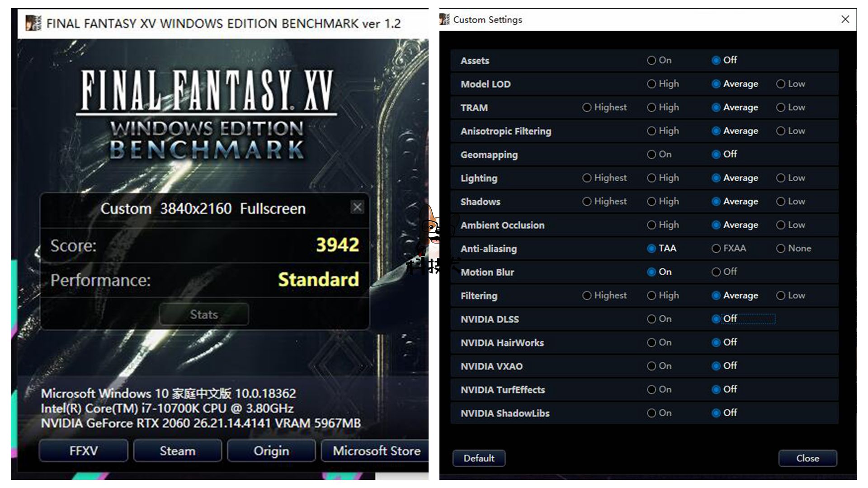Turn Assets setting On
Image resolution: width=868 pixels, height=488 pixels.
click(x=651, y=61)
